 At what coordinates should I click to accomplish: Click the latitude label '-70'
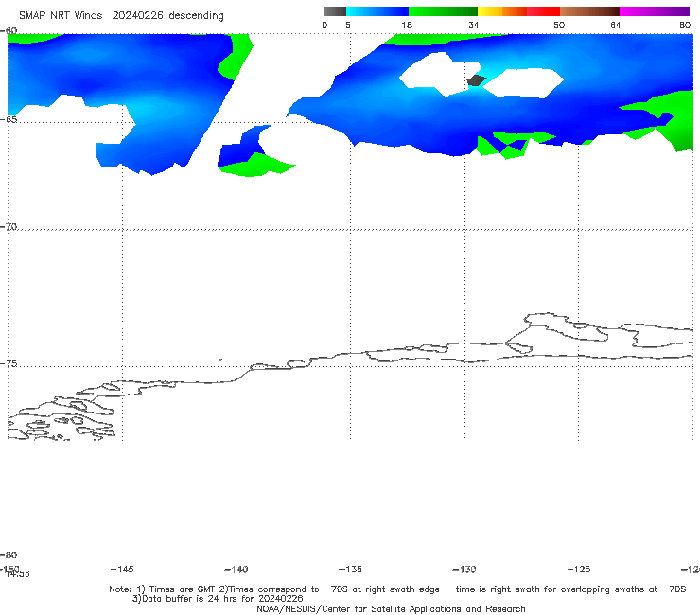click(9, 227)
